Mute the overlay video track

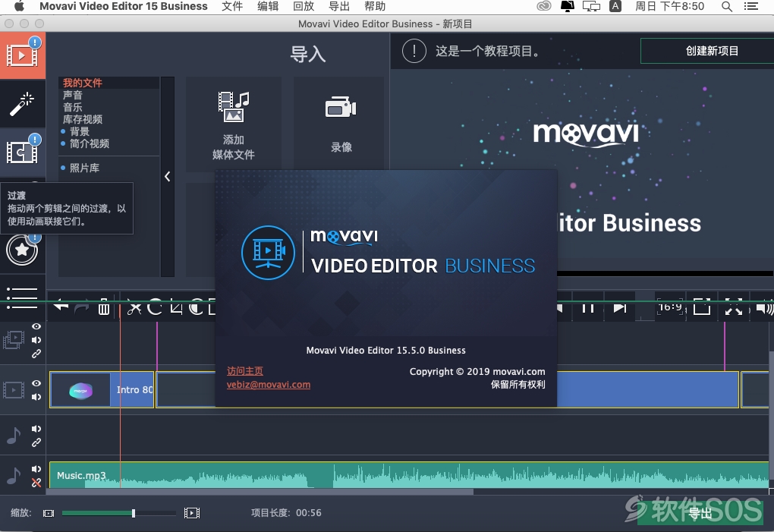tap(36, 340)
